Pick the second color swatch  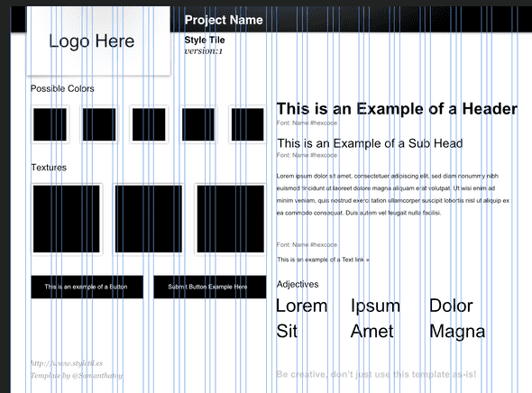[99, 124]
